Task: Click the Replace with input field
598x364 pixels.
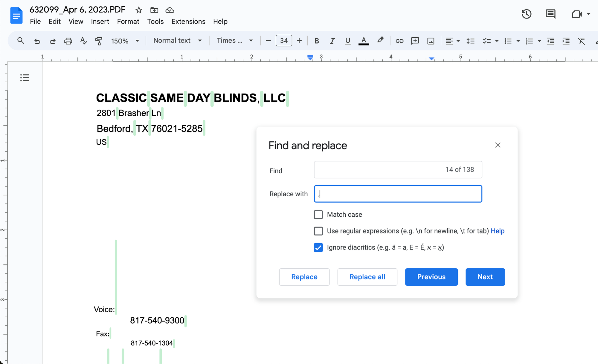Action: tap(398, 194)
